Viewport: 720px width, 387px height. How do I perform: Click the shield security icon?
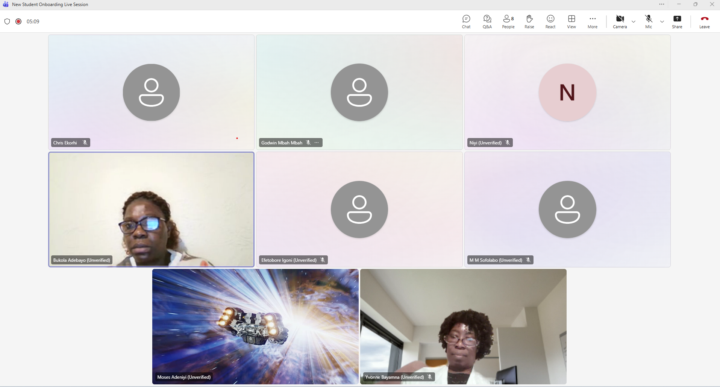[7, 22]
